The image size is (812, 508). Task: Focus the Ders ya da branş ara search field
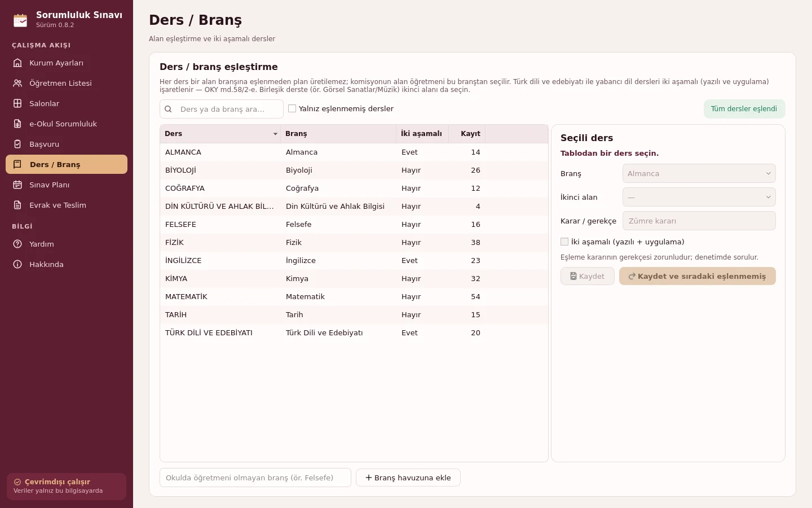[222, 109]
